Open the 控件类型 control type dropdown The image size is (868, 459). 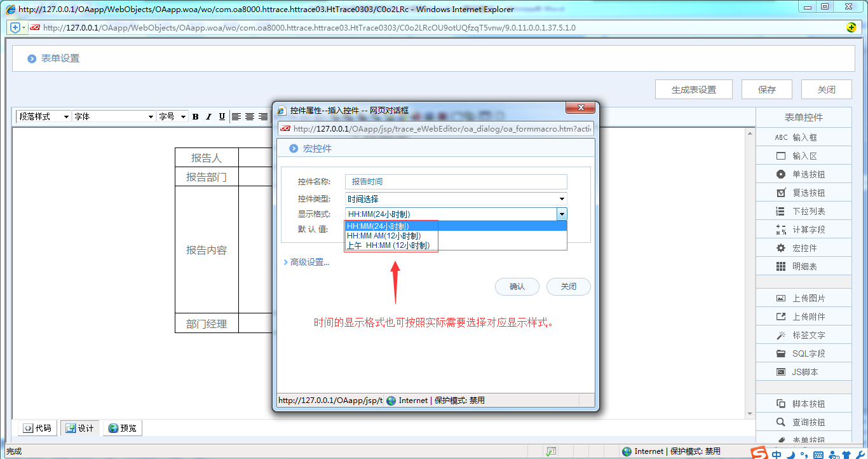tap(560, 199)
